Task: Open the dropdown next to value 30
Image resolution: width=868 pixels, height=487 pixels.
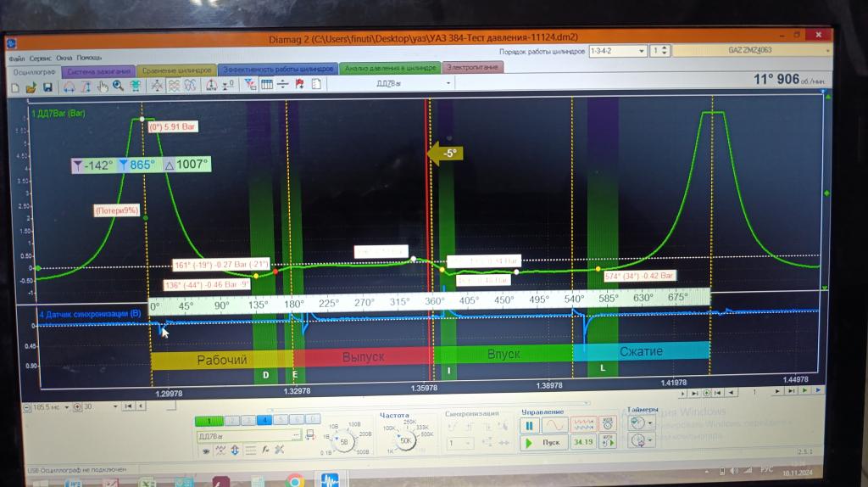Action: pyautogui.click(x=115, y=406)
